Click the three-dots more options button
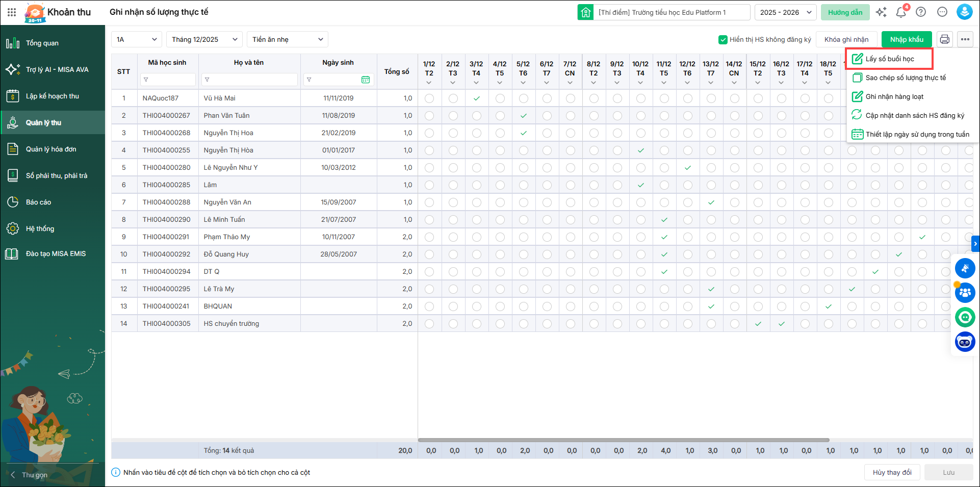The image size is (980, 487). tap(965, 39)
